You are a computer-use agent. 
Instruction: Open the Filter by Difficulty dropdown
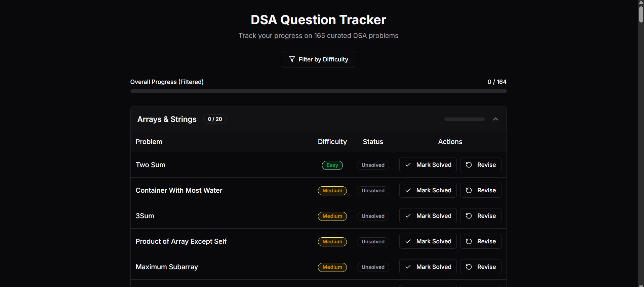click(x=318, y=59)
